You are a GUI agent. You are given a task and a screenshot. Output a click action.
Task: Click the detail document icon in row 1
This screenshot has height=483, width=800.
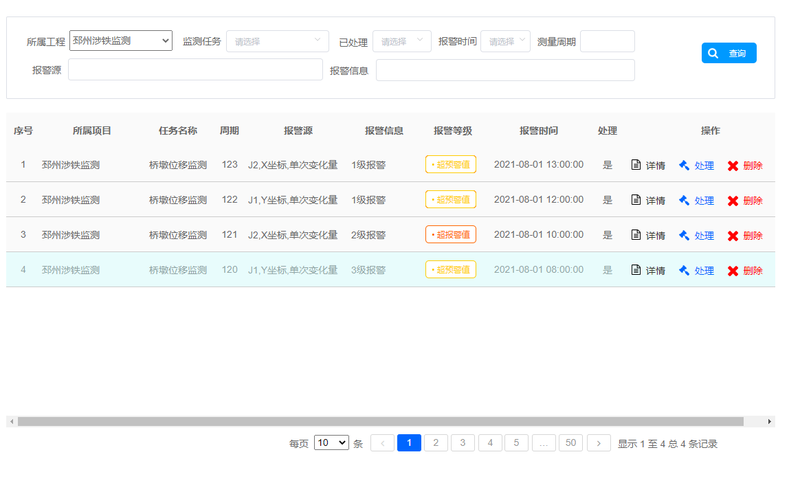[x=636, y=165]
